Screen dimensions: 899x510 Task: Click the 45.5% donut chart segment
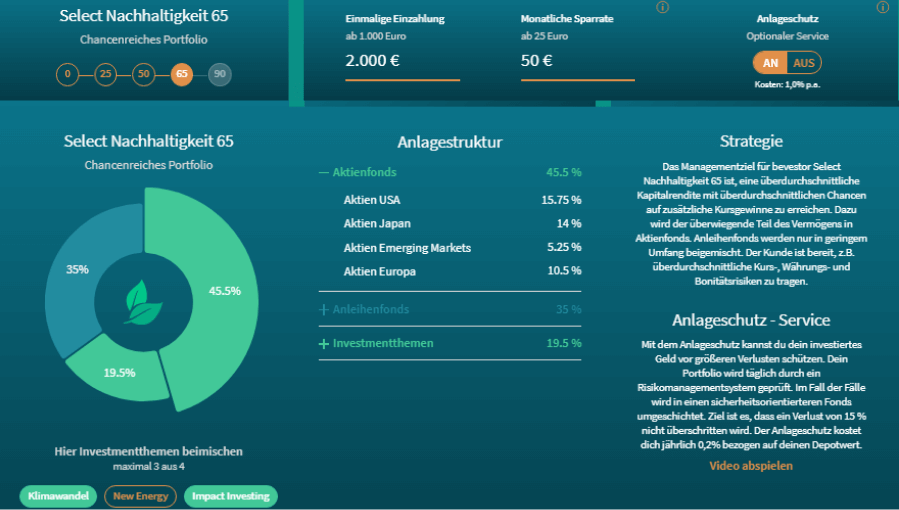coord(225,291)
